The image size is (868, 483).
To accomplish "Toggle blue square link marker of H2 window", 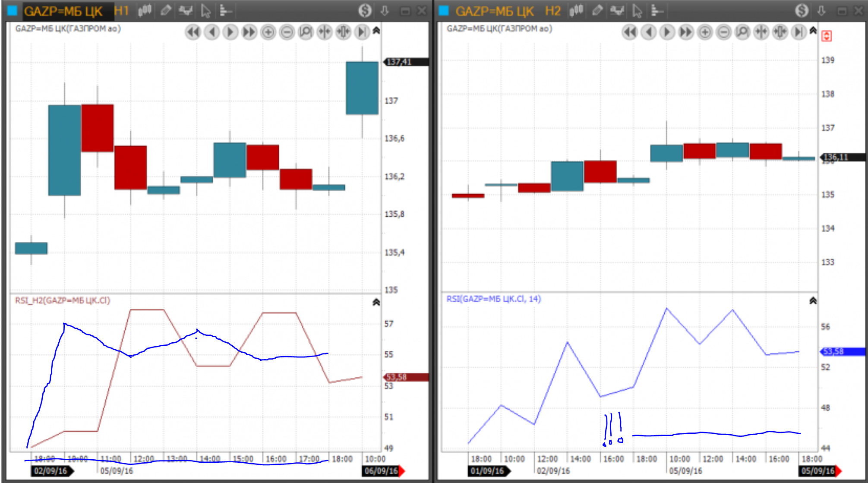I will coord(444,10).
